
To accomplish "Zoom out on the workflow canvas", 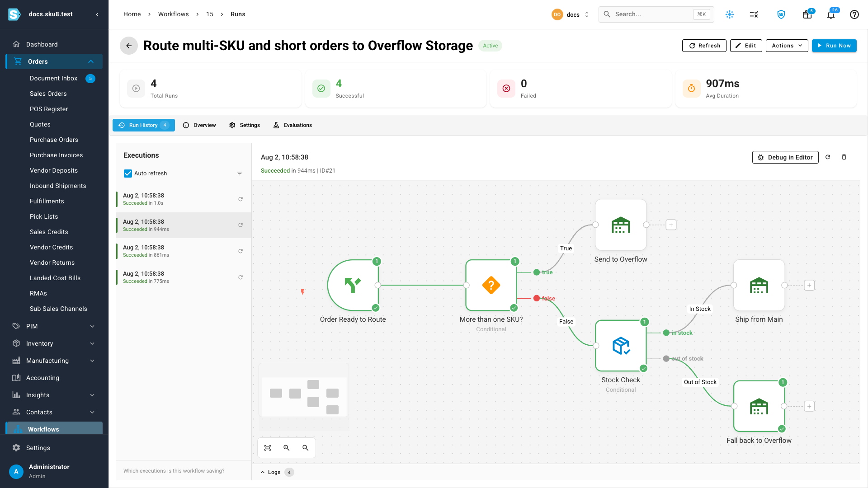I will pos(306,448).
